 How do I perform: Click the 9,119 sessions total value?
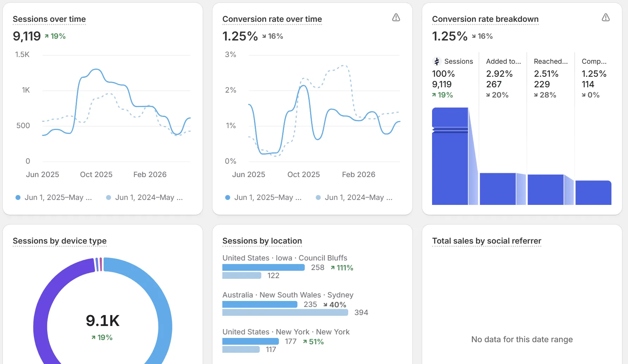coord(27,36)
